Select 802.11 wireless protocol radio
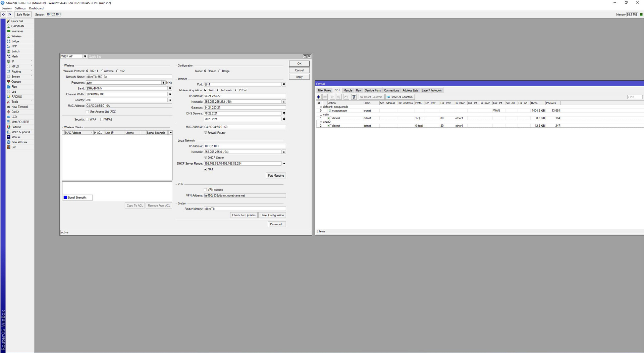This screenshot has width=644, height=353. 87,71
